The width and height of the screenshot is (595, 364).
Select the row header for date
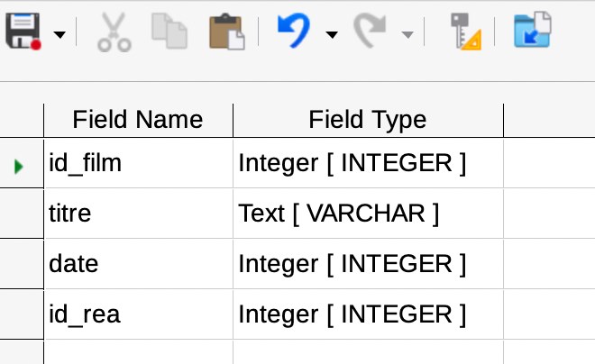pyautogui.click(x=22, y=264)
